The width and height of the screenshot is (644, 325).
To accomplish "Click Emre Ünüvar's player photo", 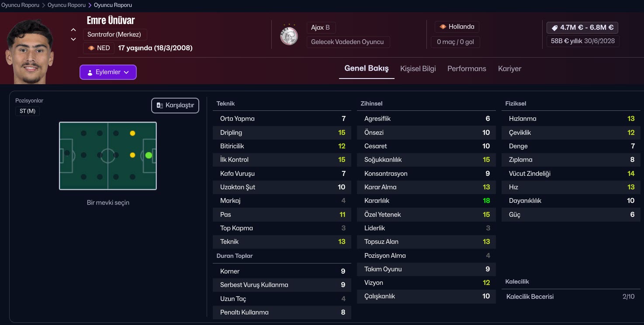I will [x=30, y=51].
